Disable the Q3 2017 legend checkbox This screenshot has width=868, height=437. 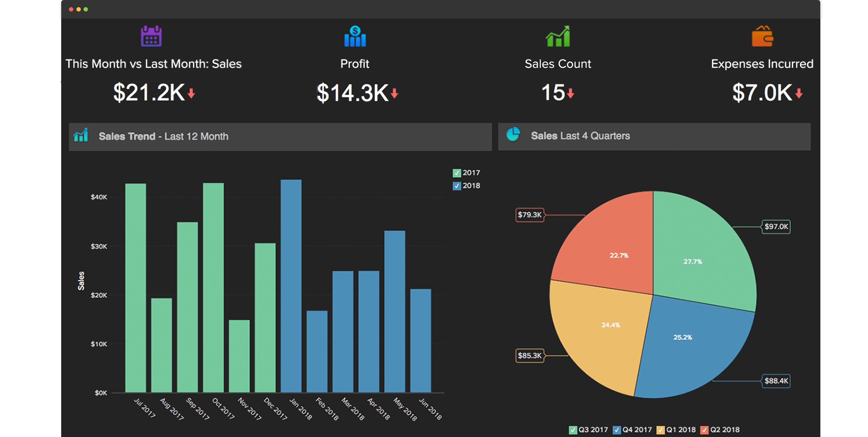573,429
